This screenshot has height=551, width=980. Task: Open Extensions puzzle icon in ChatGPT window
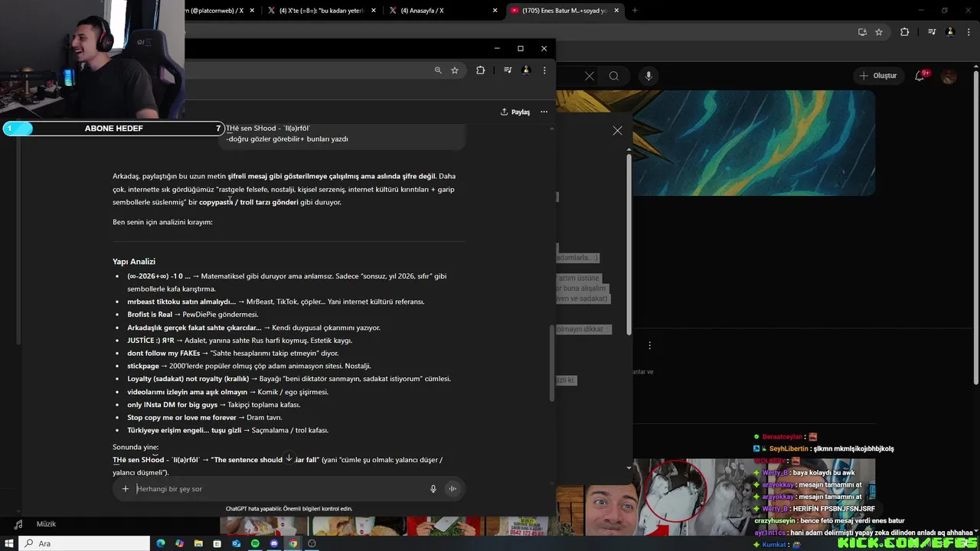tap(481, 70)
